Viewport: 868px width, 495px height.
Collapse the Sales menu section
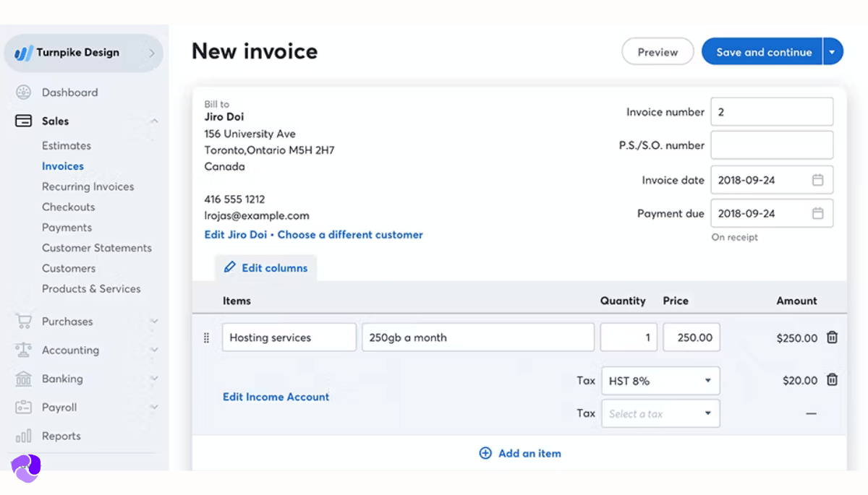tap(154, 121)
